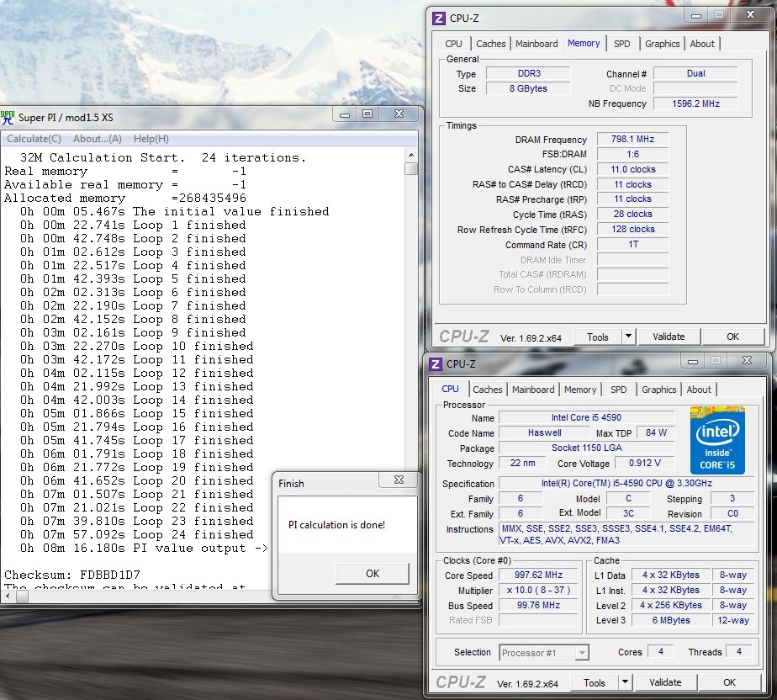Click Validate in lower CPU-Z window
This screenshot has height=700, width=777.
[x=665, y=682]
